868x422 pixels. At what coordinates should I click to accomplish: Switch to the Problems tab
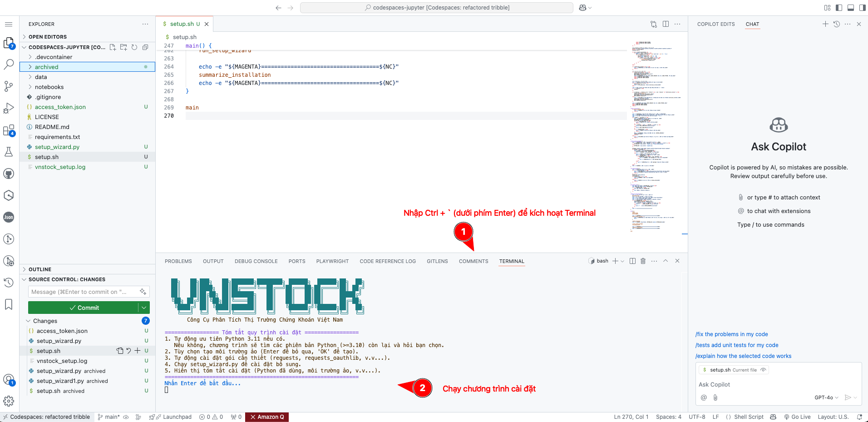[x=178, y=261]
